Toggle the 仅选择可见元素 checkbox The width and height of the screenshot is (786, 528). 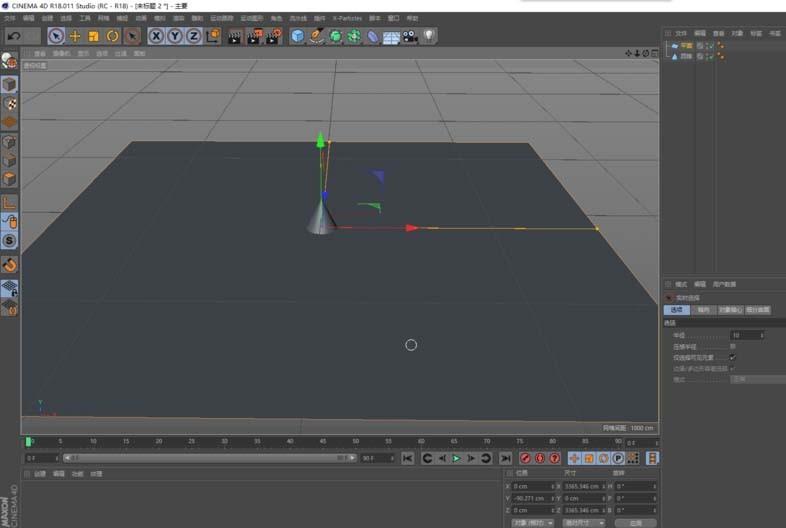[x=733, y=357]
